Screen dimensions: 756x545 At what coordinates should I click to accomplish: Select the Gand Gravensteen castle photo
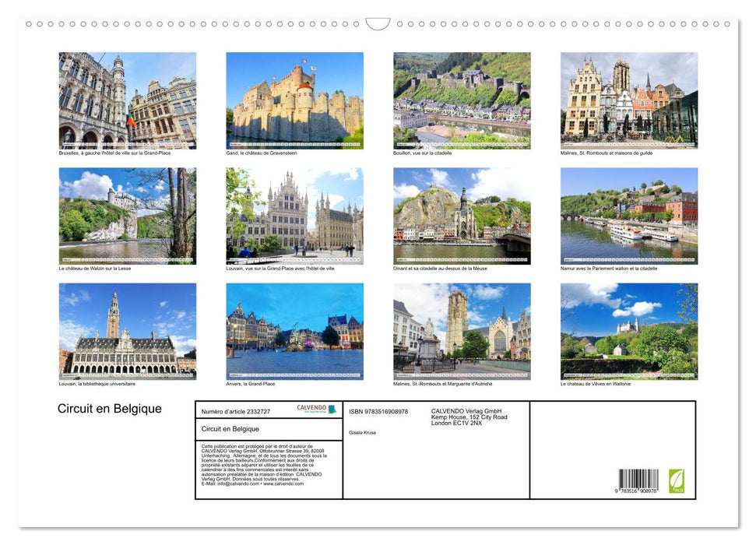[294, 100]
